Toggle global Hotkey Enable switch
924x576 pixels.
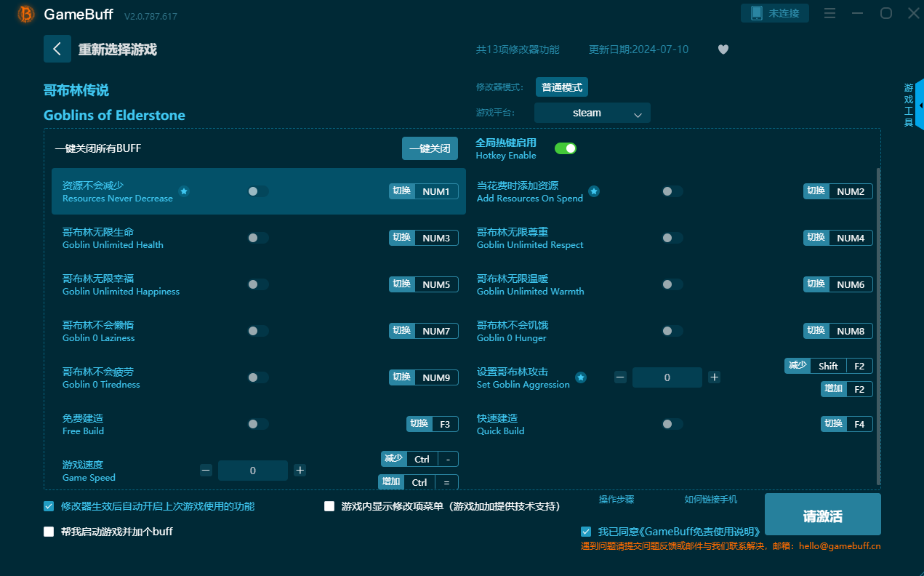[566, 148]
